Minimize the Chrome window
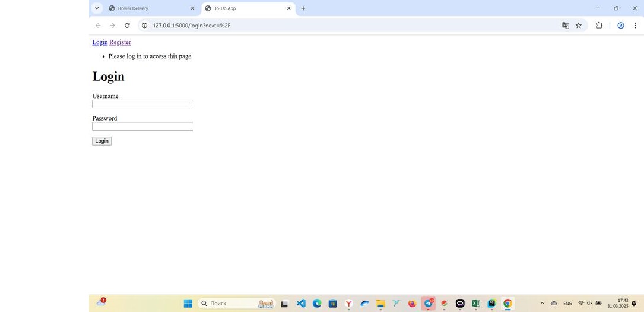644x312 pixels. [x=598, y=8]
